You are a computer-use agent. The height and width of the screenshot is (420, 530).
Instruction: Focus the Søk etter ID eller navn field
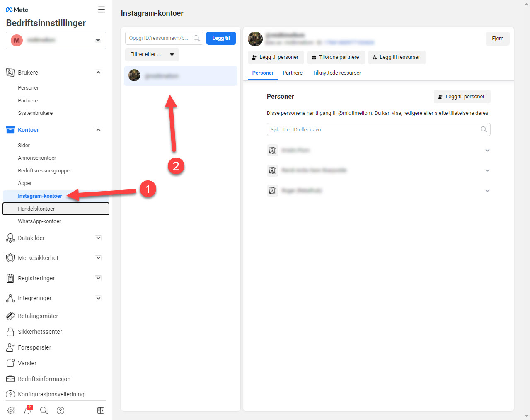[378, 129]
